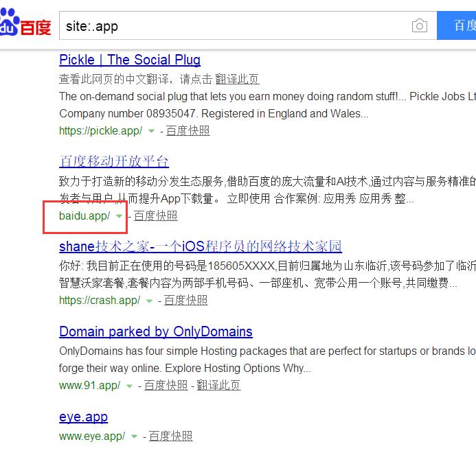
Task: Open the eye.app result title
Action: pyautogui.click(x=84, y=417)
